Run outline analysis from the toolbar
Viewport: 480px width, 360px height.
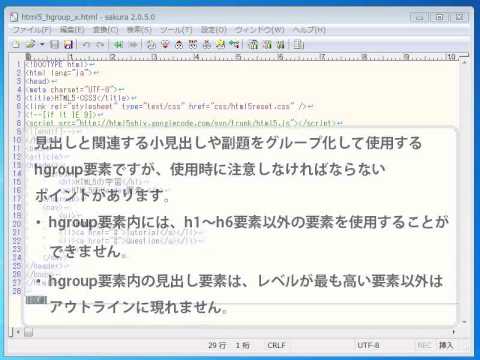point(234,44)
